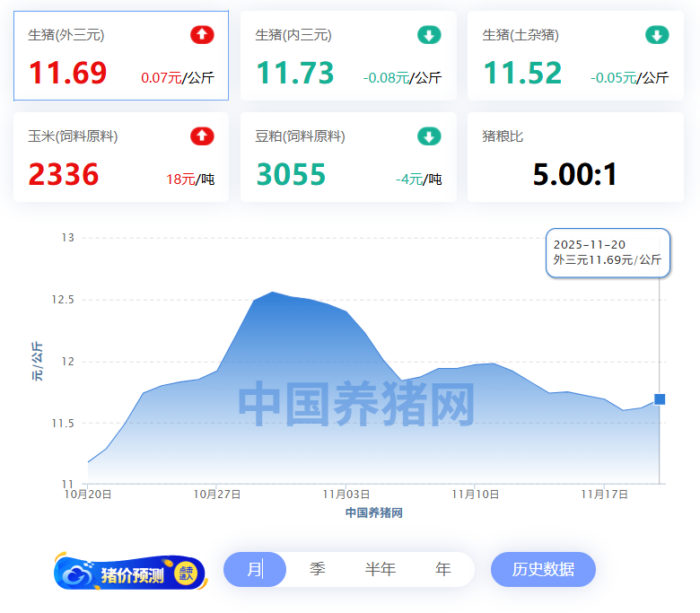Image resolution: width=700 pixels, height=613 pixels.
Task: Click the 猪粮比 5.00:1 card
Action: (x=575, y=157)
